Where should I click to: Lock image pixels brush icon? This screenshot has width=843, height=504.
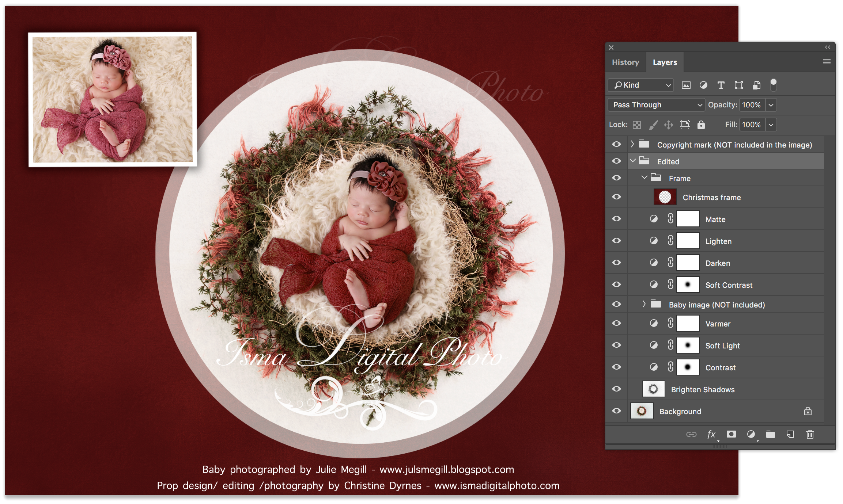(x=653, y=125)
